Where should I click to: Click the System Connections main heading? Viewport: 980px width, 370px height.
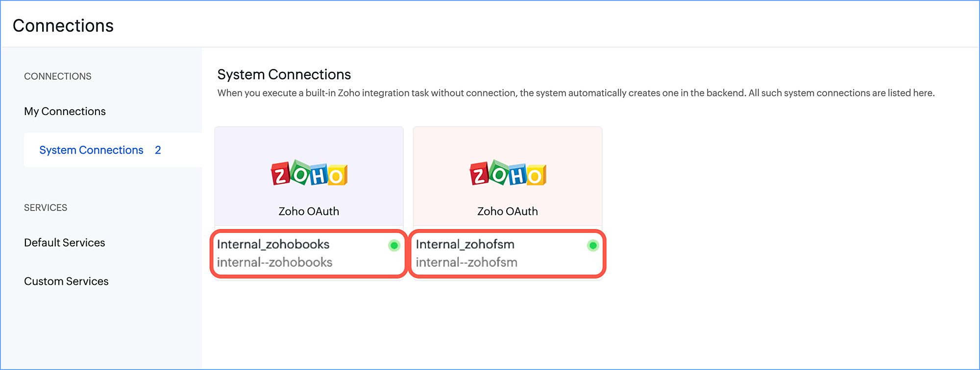click(284, 74)
